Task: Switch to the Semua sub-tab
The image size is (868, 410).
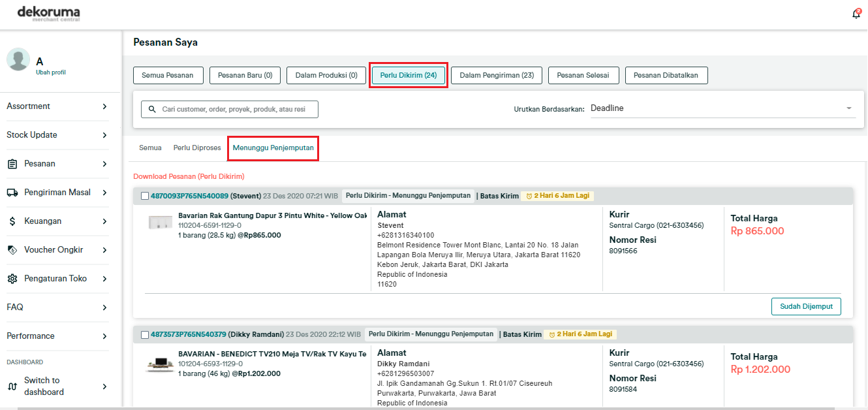Action: click(x=150, y=148)
